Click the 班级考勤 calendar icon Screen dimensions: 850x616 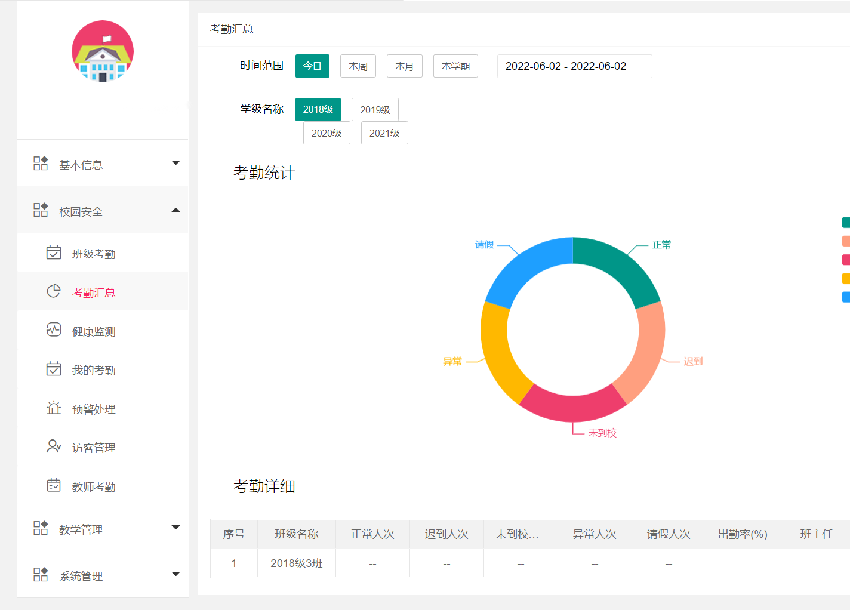coord(54,252)
